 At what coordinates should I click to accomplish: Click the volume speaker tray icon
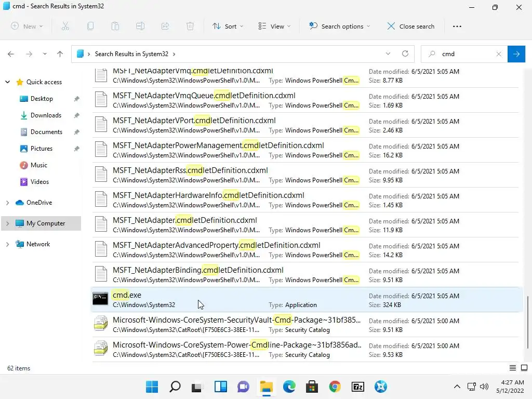[x=484, y=386]
